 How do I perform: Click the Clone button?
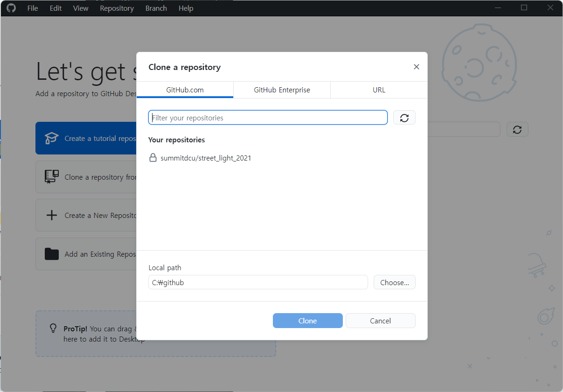[x=307, y=321]
